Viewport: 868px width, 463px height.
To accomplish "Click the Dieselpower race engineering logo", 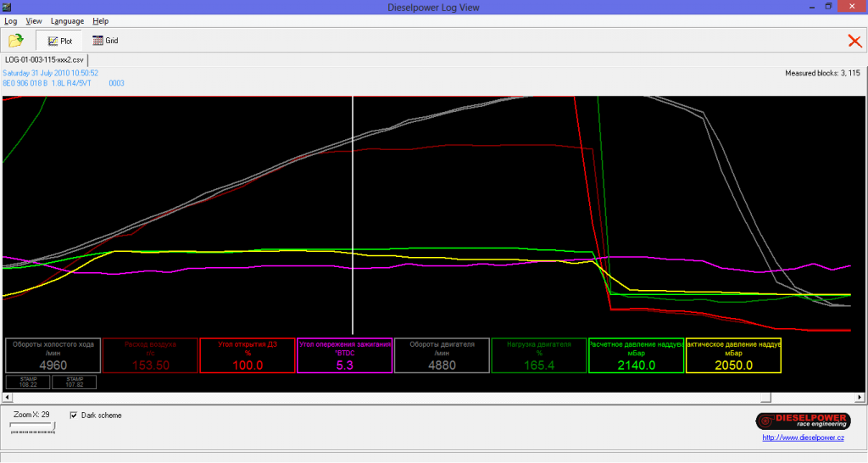I will (x=799, y=421).
